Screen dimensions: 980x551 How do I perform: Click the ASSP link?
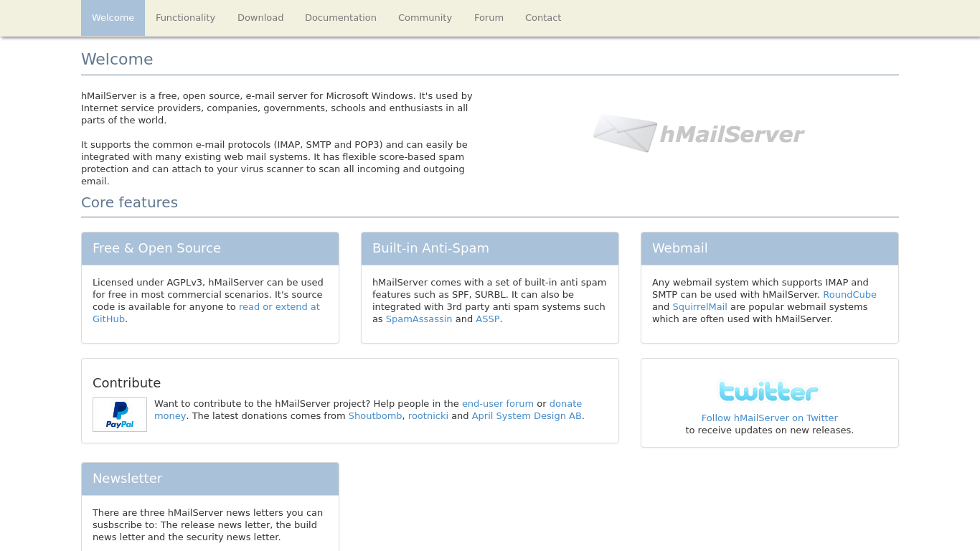(488, 319)
